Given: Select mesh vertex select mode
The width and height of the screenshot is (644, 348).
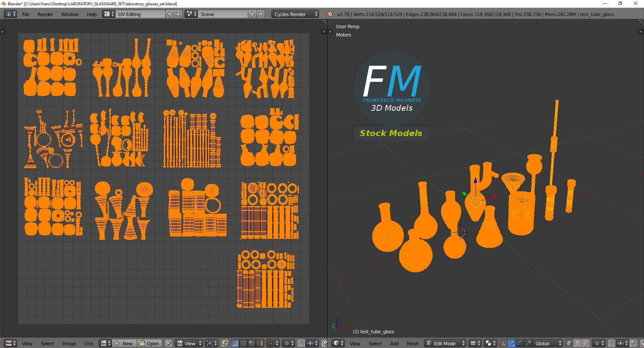Looking at the screenshot, I should click(569, 343).
